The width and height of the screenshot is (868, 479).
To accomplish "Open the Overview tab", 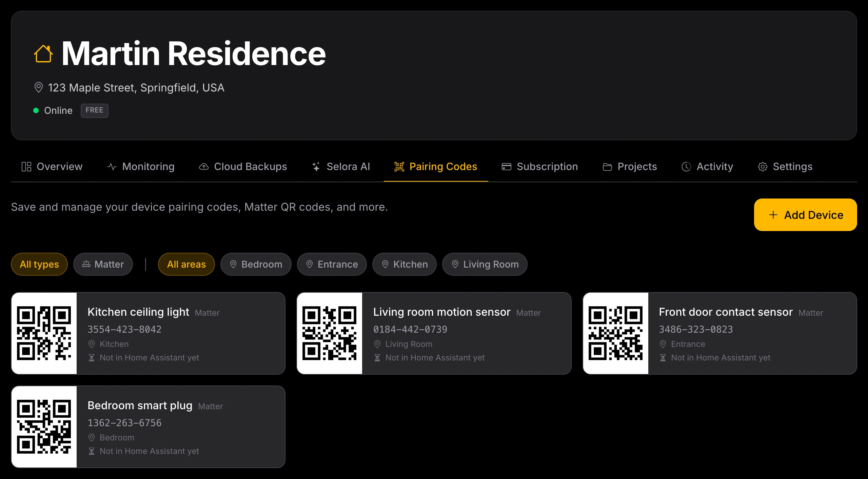I will point(52,166).
